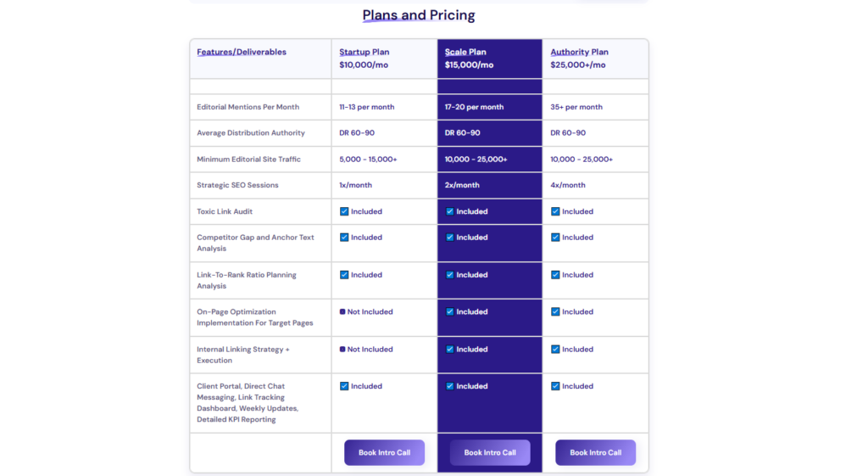The image size is (868, 476).
Task: Click Scale Plan Toxic Link Audit checkbox
Action: point(450,211)
